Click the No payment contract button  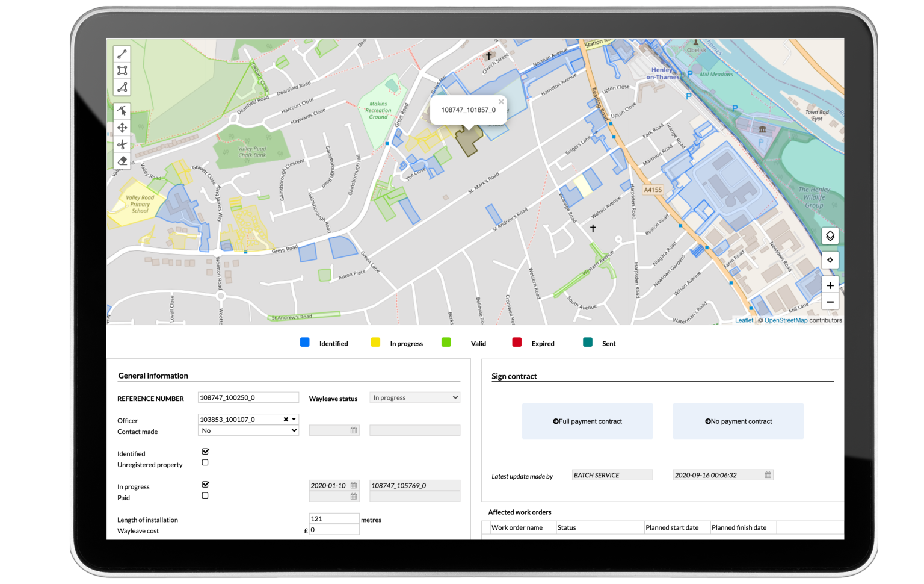click(738, 421)
